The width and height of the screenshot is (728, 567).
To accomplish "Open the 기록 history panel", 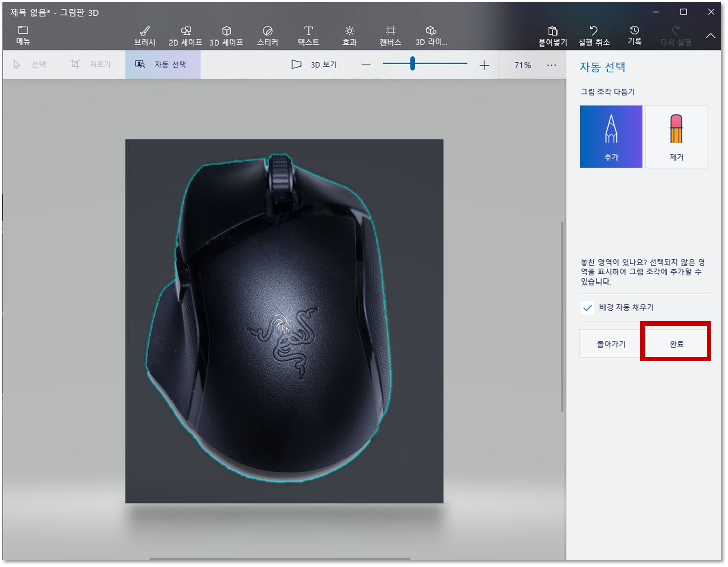I will pos(635,35).
